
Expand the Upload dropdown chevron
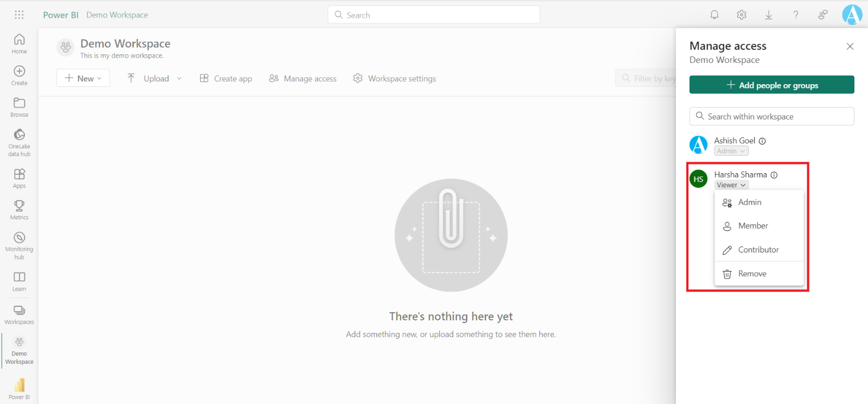[179, 79]
